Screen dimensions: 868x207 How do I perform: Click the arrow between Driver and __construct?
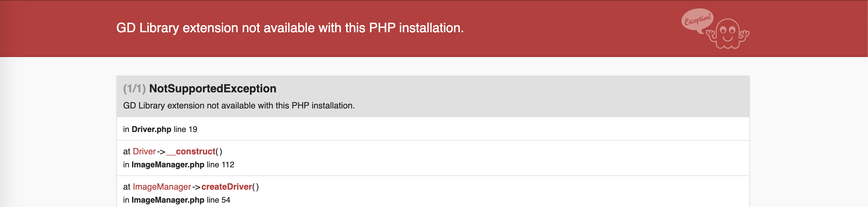161,152
